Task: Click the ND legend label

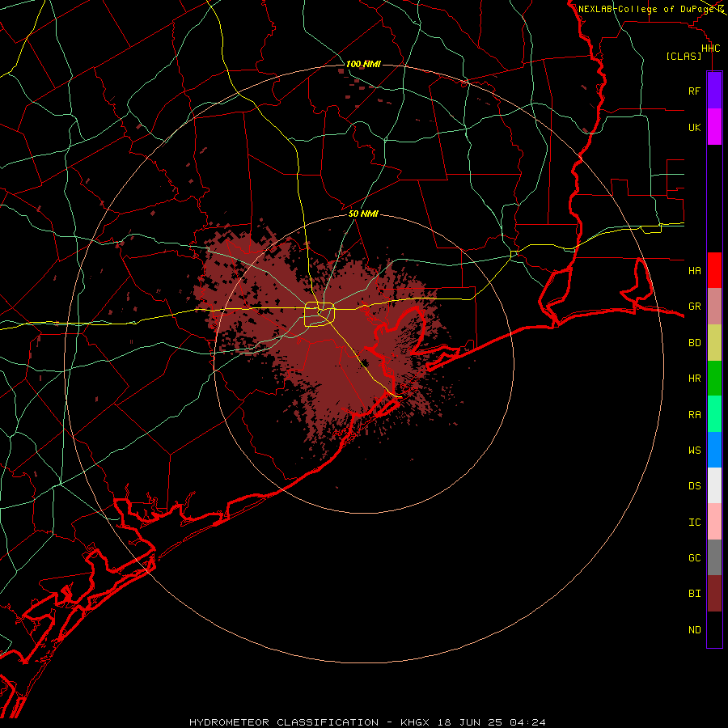Action: (694, 630)
